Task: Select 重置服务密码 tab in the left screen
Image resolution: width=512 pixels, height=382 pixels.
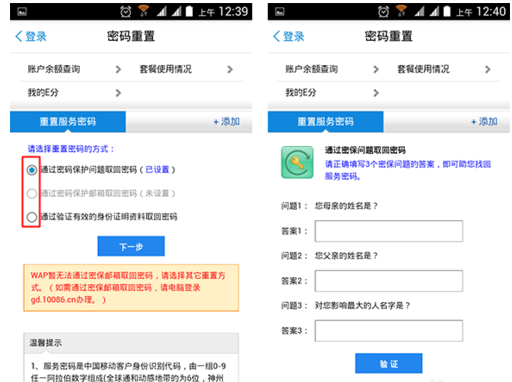Action: [x=68, y=122]
